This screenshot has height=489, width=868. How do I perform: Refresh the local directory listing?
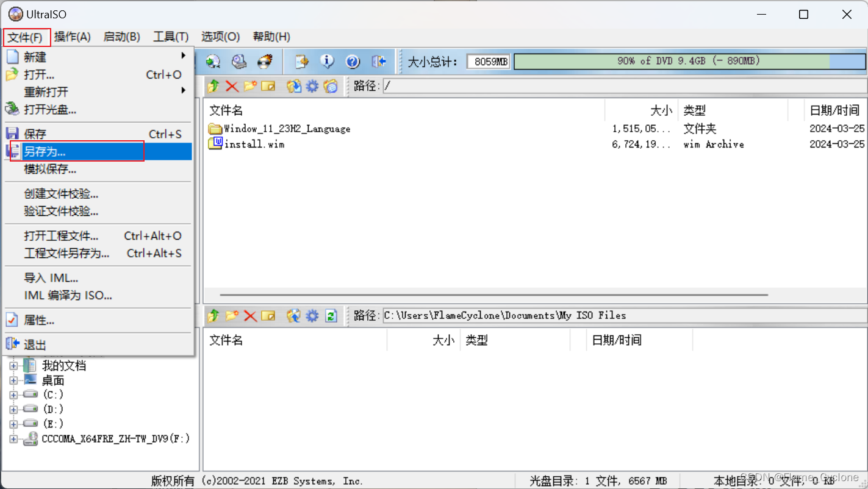pyautogui.click(x=331, y=316)
